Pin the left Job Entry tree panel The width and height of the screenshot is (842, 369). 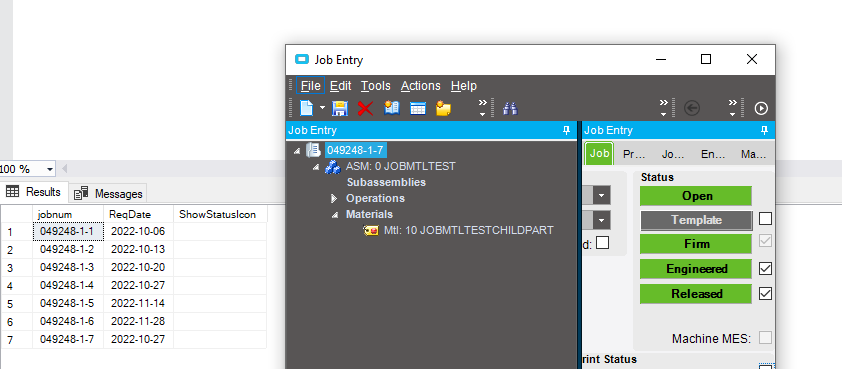566,131
